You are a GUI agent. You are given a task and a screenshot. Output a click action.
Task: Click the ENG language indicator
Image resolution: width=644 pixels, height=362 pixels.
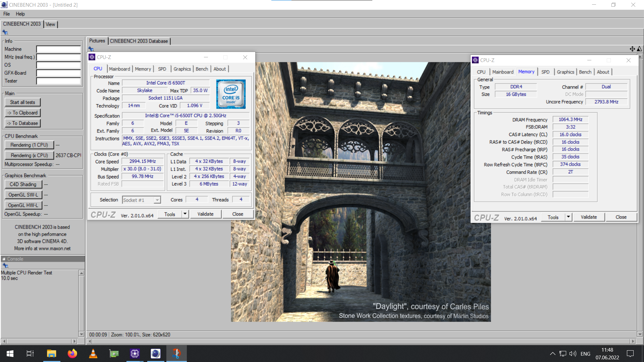pyautogui.click(x=585, y=354)
